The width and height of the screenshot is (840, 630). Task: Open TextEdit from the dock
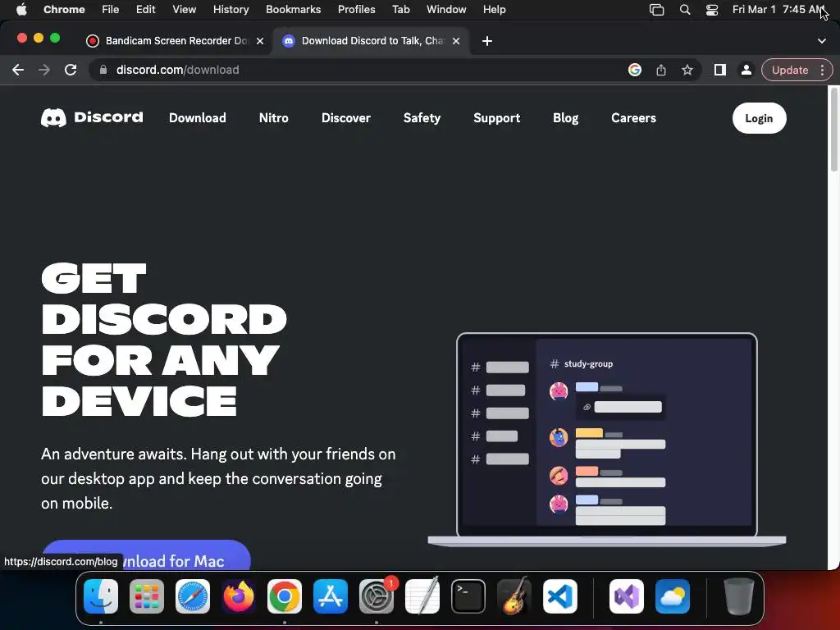click(422, 596)
